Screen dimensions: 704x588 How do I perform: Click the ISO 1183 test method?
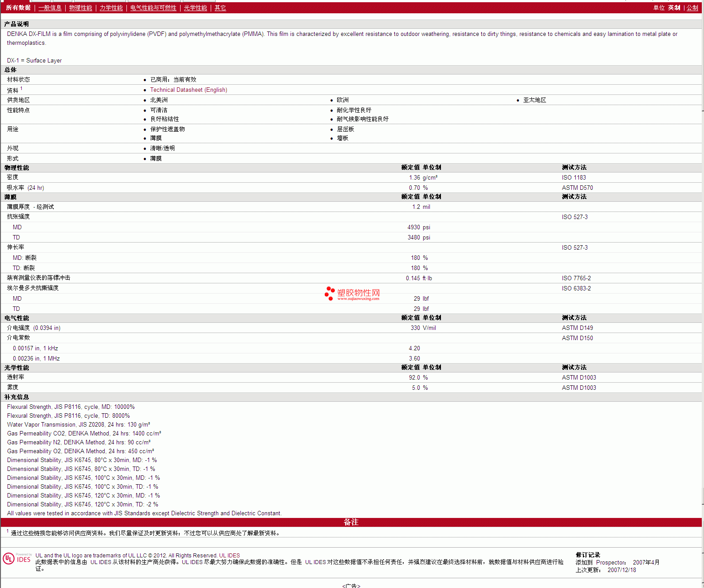pos(574,177)
